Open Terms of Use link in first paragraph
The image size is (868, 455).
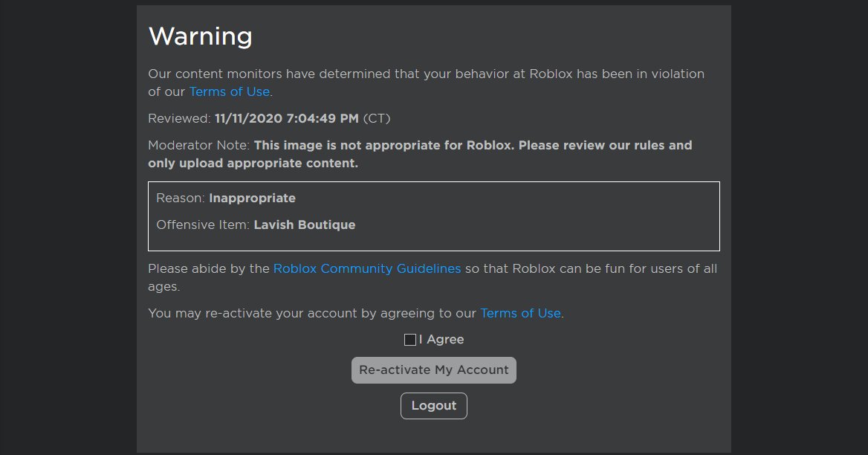[230, 92]
